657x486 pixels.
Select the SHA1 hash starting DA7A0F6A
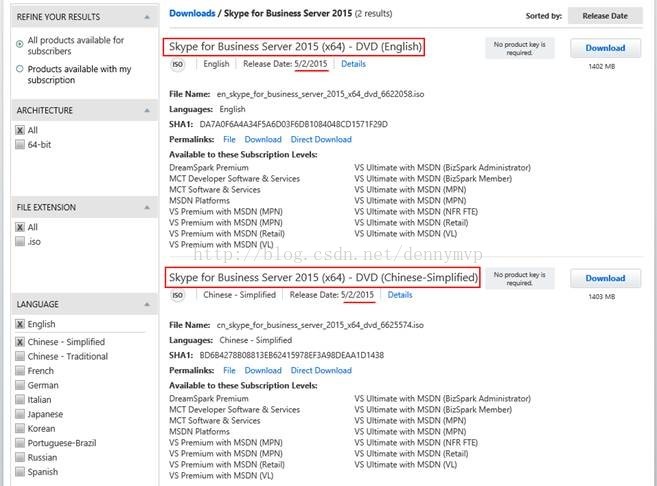[293, 124]
